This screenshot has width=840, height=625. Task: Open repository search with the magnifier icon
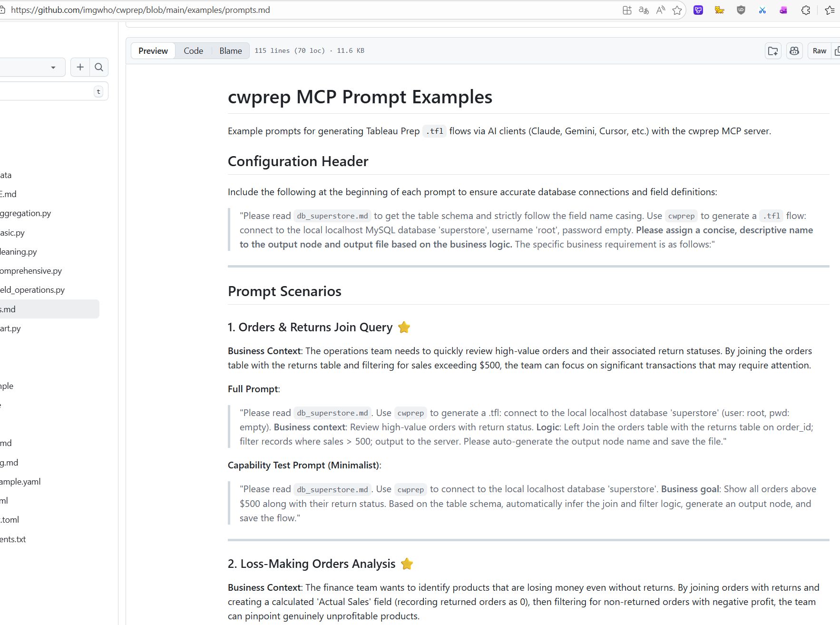pyautogui.click(x=99, y=67)
